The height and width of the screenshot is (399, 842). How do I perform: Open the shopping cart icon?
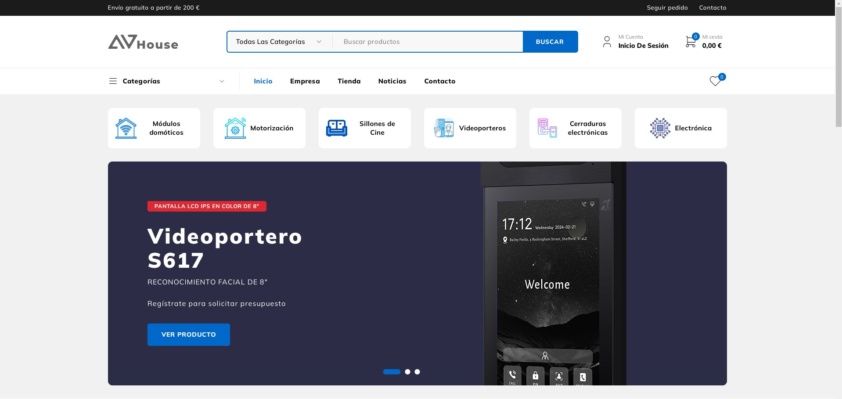691,41
